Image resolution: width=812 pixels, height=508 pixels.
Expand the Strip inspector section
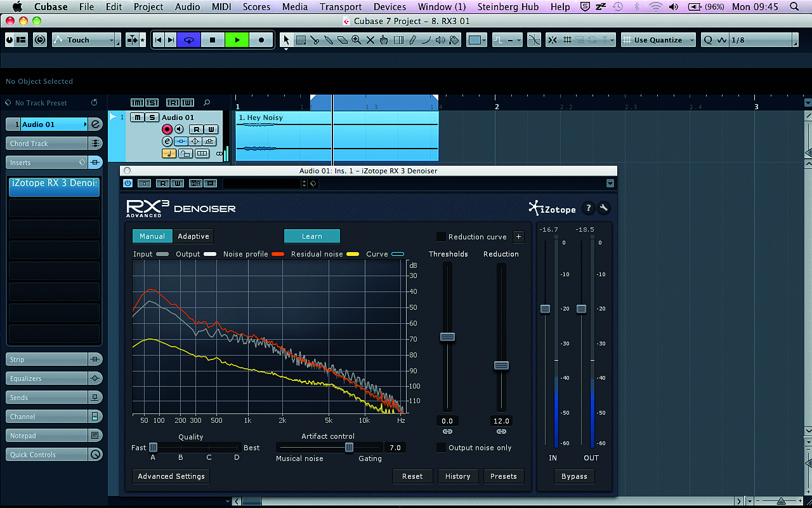point(46,359)
